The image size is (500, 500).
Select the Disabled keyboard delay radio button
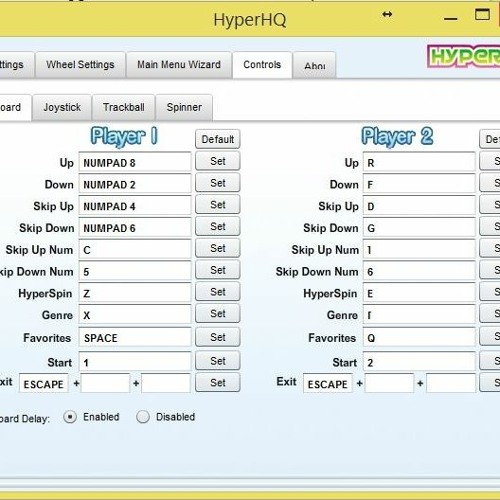143,417
